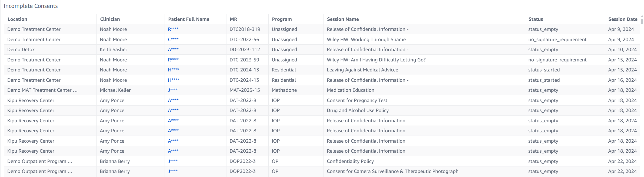Click the table's vertical scrollbar thumb
Image resolution: width=644 pixels, height=177 pixels.
point(642,21)
